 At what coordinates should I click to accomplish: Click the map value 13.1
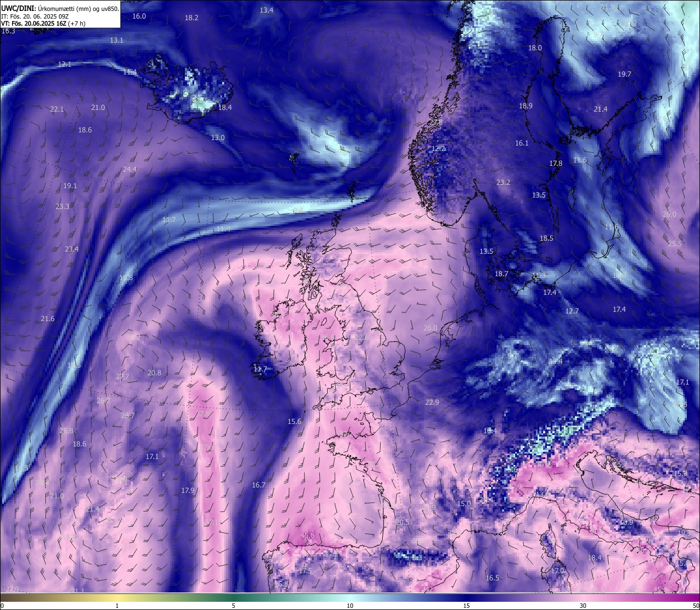(x=116, y=40)
